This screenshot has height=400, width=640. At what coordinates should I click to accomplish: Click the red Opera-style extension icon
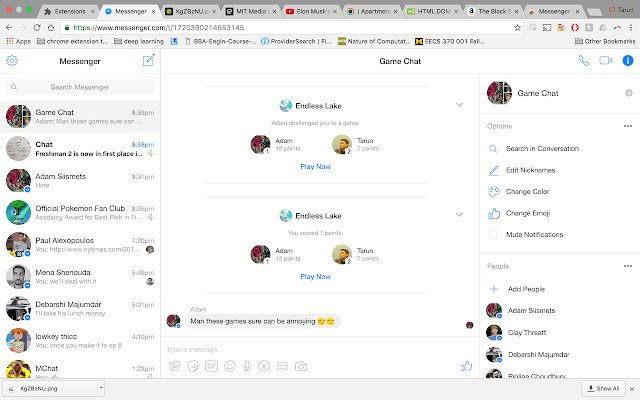coord(575,28)
